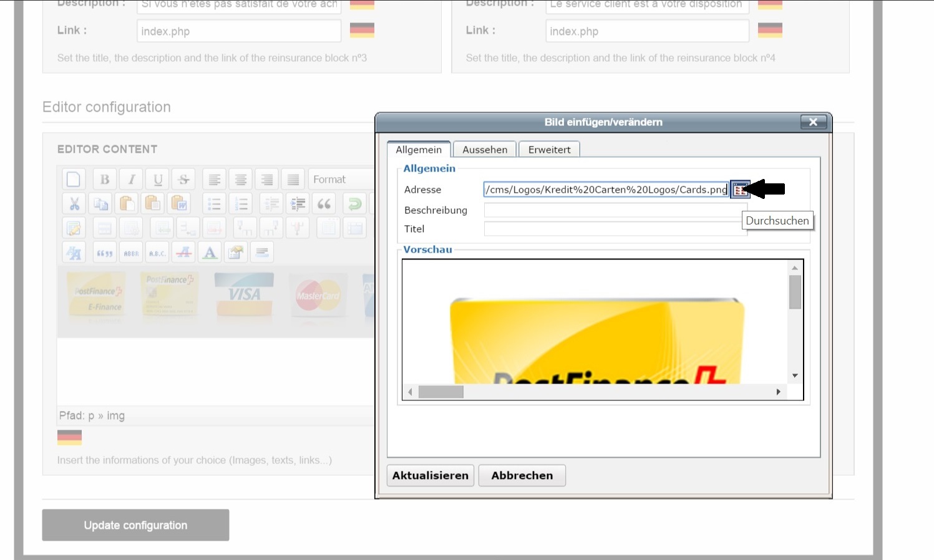Insert acronym using the A.B.C. icon
The image size is (934, 560).
pyautogui.click(x=157, y=253)
